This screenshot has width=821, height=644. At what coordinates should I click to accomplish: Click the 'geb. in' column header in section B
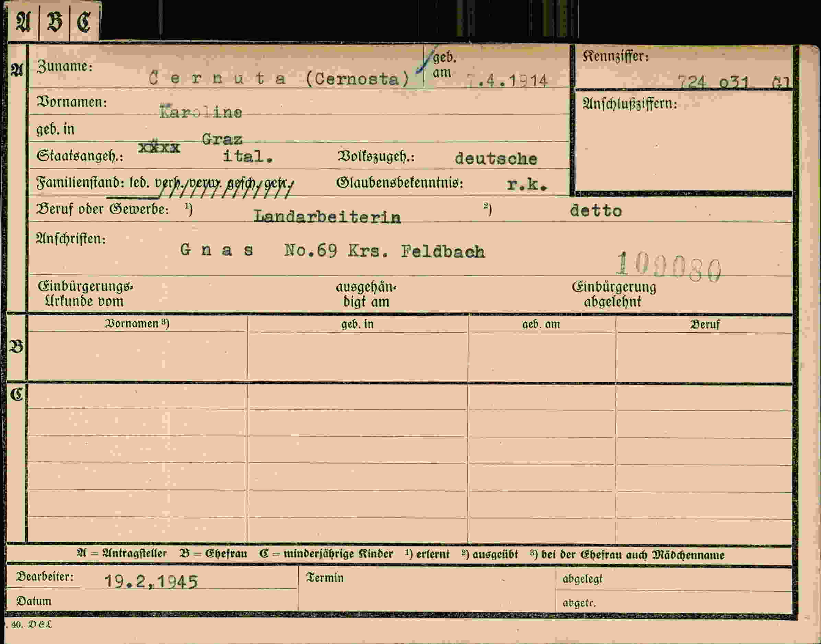click(357, 324)
